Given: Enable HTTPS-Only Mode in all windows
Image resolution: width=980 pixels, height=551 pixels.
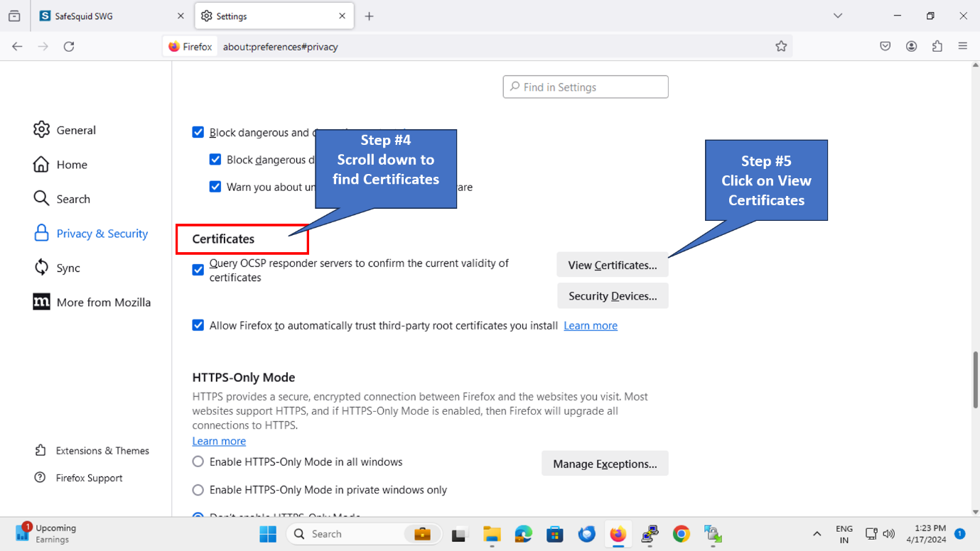Looking at the screenshot, I should (198, 462).
